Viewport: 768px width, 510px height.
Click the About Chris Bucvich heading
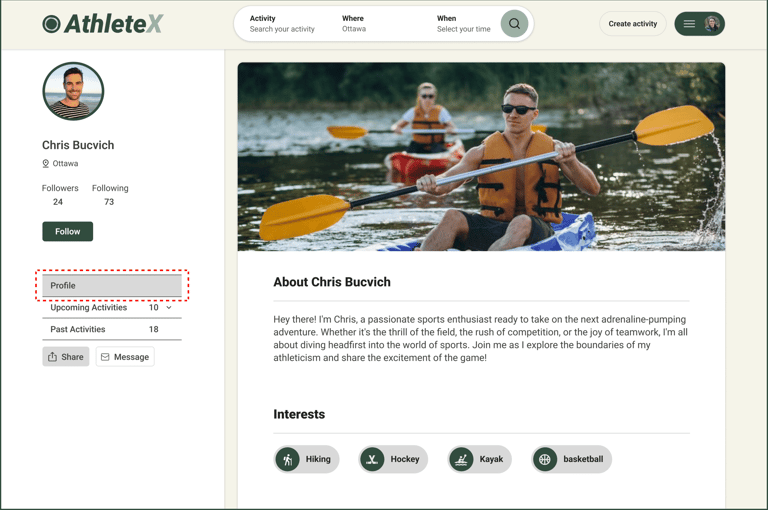(x=332, y=282)
